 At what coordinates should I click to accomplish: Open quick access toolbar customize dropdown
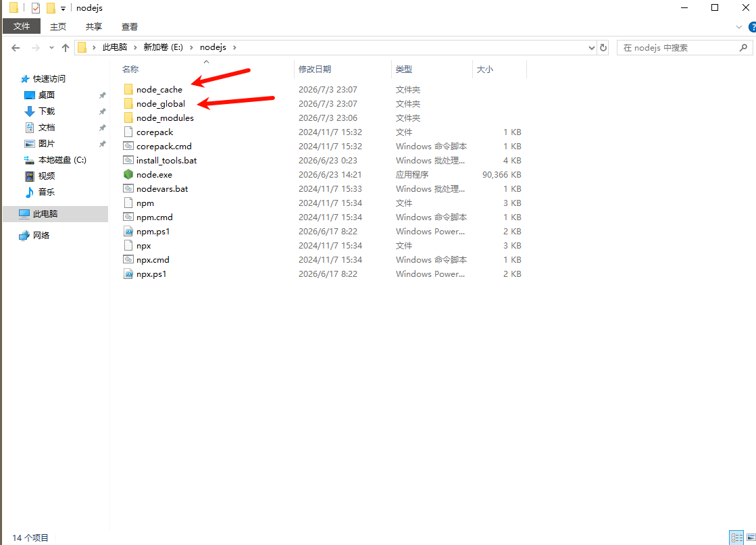pos(63,9)
